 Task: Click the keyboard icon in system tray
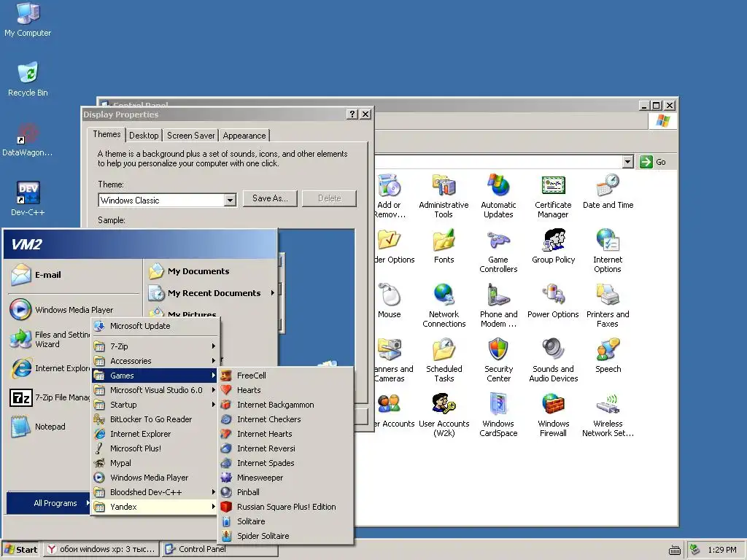point(675,550)
